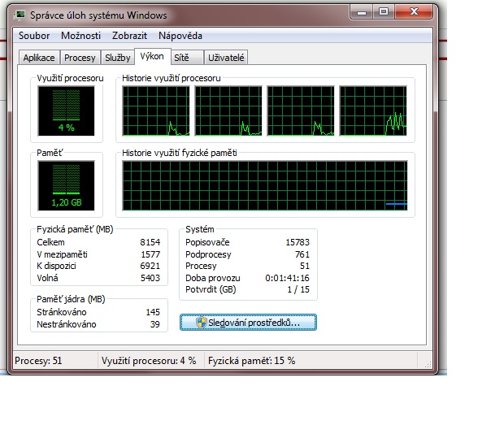The image size is (504, 425).
Task: Click the CPU usage gauge showing 4 %
Action: 66,111
